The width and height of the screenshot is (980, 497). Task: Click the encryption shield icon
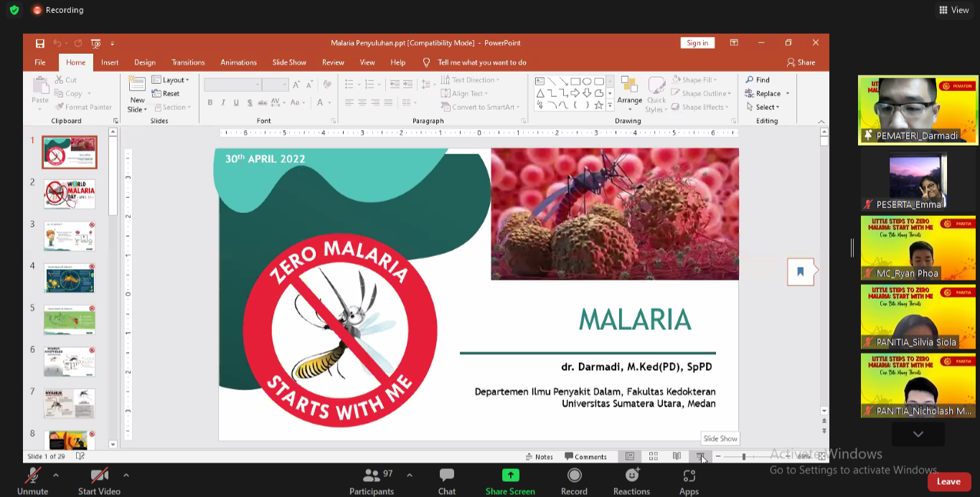pyautogui.click(x=14, y=10)
